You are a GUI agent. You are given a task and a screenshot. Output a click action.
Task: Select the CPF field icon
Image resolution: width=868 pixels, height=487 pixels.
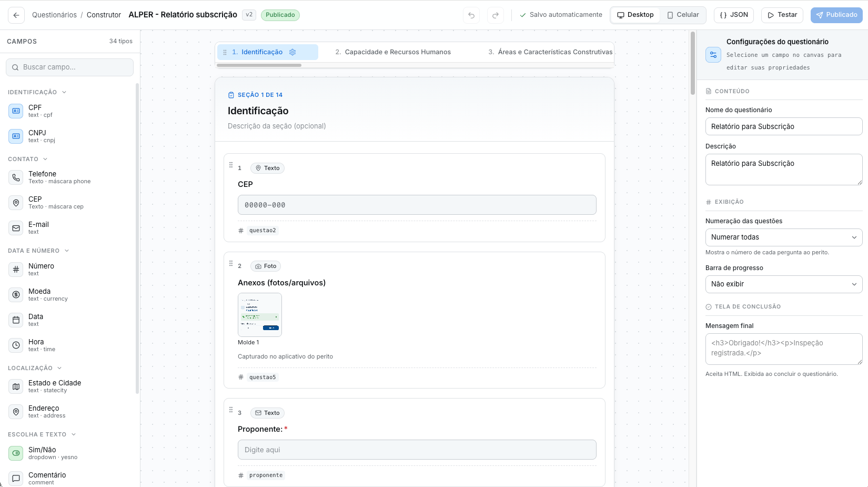pyautogui.click(x=16, y=111)
